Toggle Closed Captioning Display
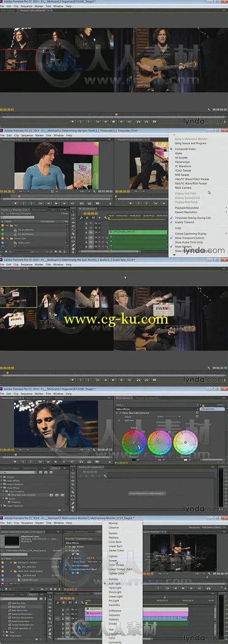This screenshot has width=228, height=644. pos(191,234)
